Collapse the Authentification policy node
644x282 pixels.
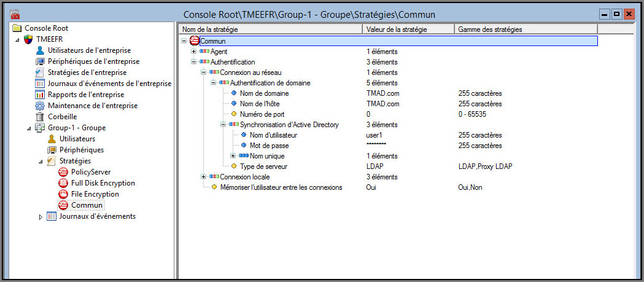point(194,62)
